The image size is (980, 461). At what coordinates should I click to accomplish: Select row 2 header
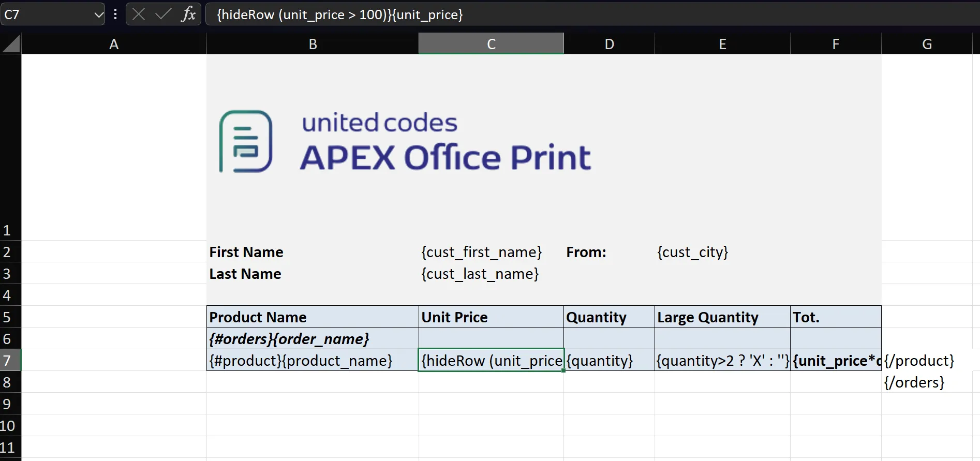point(10,251)
